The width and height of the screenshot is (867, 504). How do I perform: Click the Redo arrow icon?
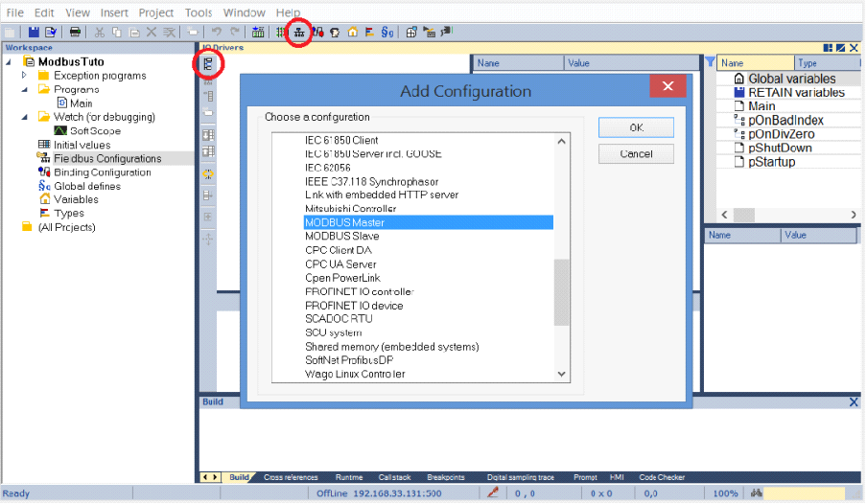(x=235, y=32)
